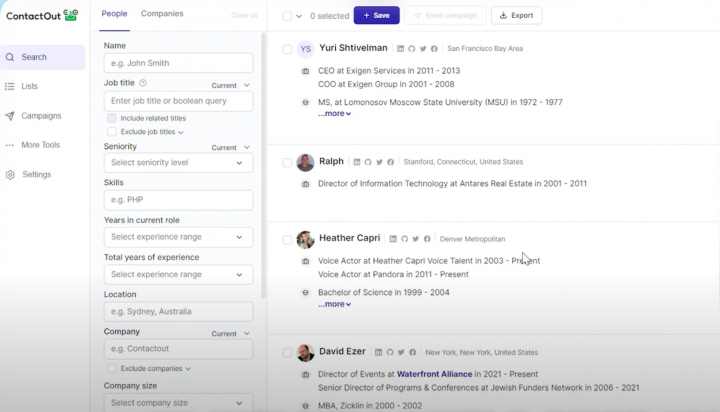Open More Tools in the sidebar

pyautogui.click(x=40, y=145)
